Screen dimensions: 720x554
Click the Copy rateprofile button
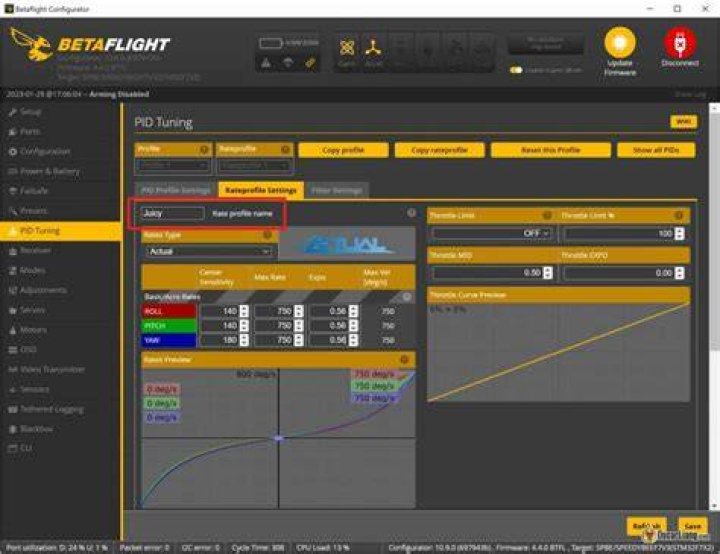coord(439,150)
